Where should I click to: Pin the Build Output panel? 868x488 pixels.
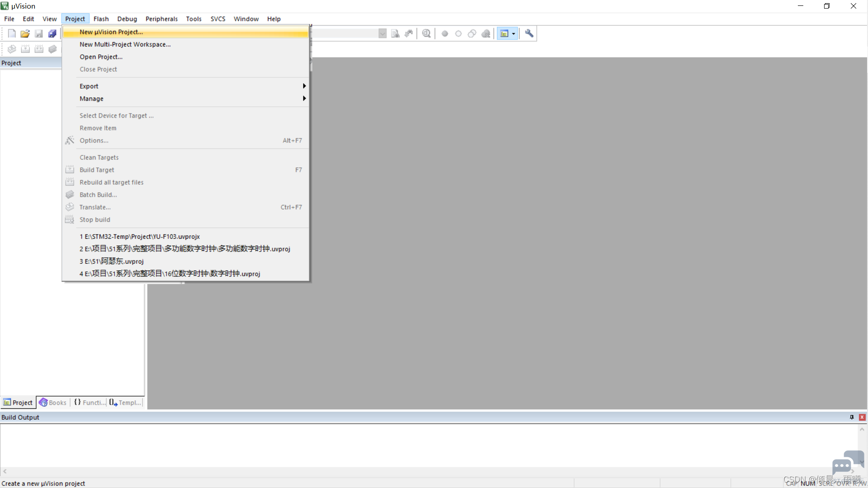point(852,417)
